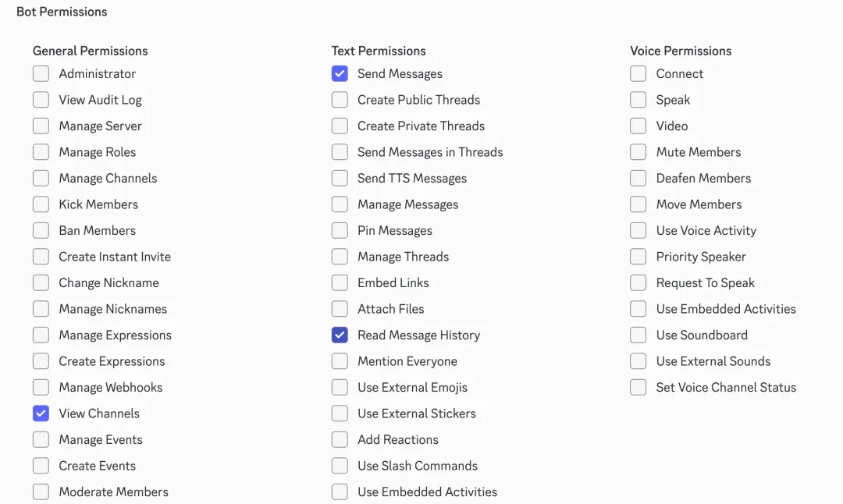Enable Moderate Members permission
The height and width of the screenshot is (504, 843).
pyautogui.click(x=41, y=492)
